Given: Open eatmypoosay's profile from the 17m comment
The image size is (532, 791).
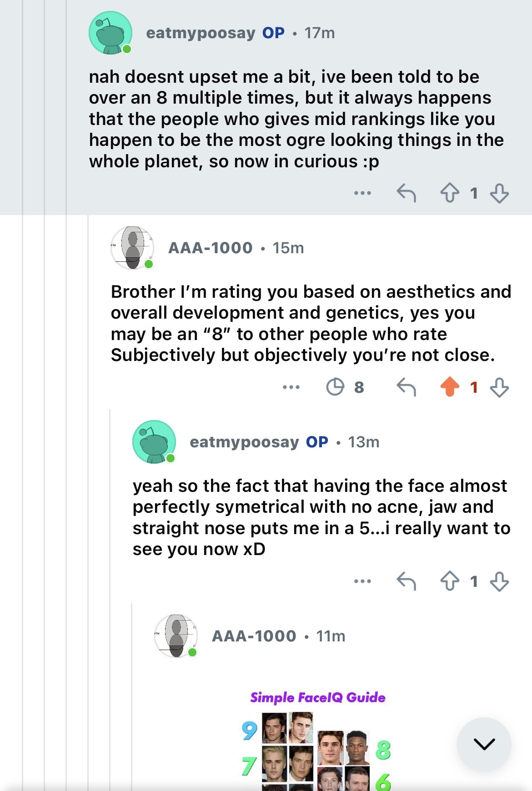Looking at the screenshot, I should [201, 33].
